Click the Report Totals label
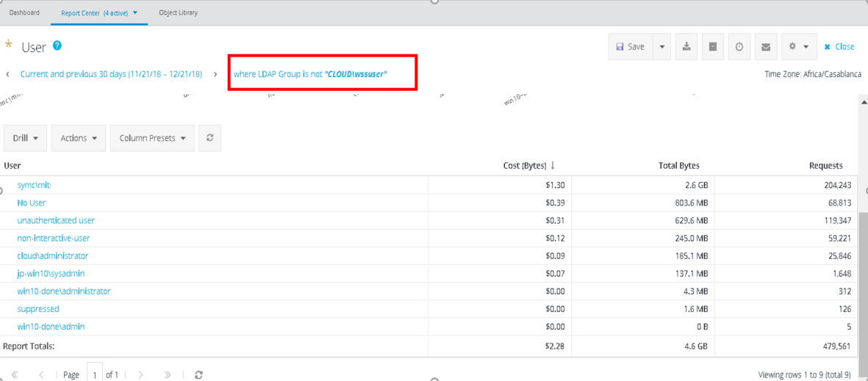 click(x=29, y=346)
